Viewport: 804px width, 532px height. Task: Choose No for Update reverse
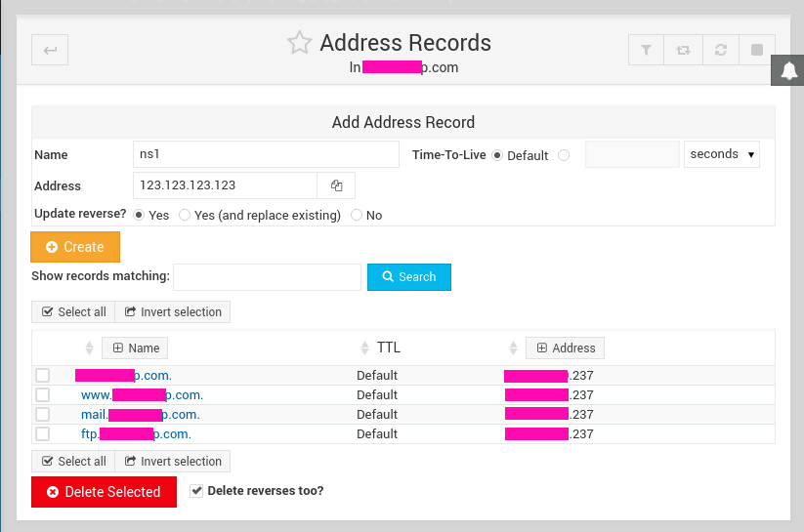click(357, 215)
